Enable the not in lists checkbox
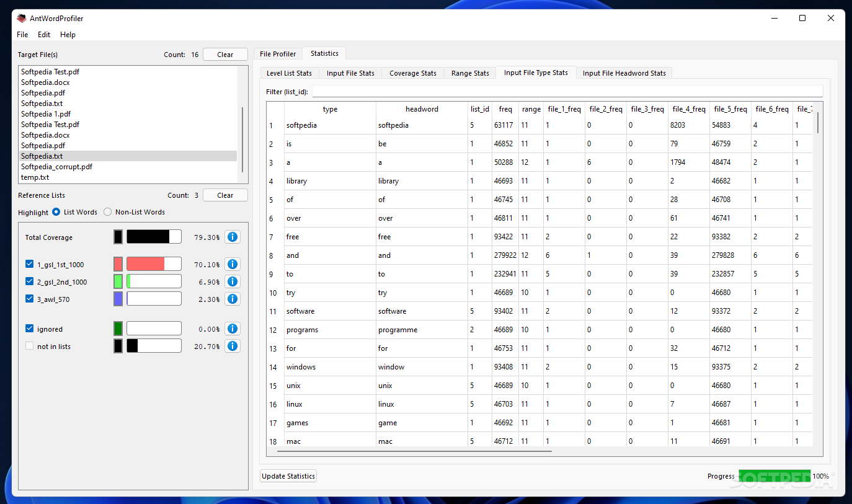852x504 pixels. point(29,346)
